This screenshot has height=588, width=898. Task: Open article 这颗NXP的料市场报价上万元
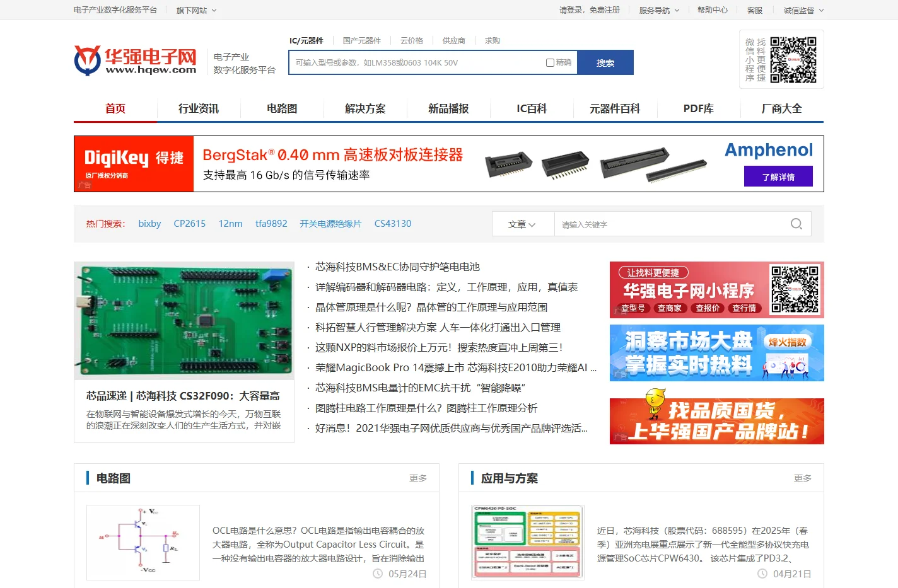[x=439, y=348]
